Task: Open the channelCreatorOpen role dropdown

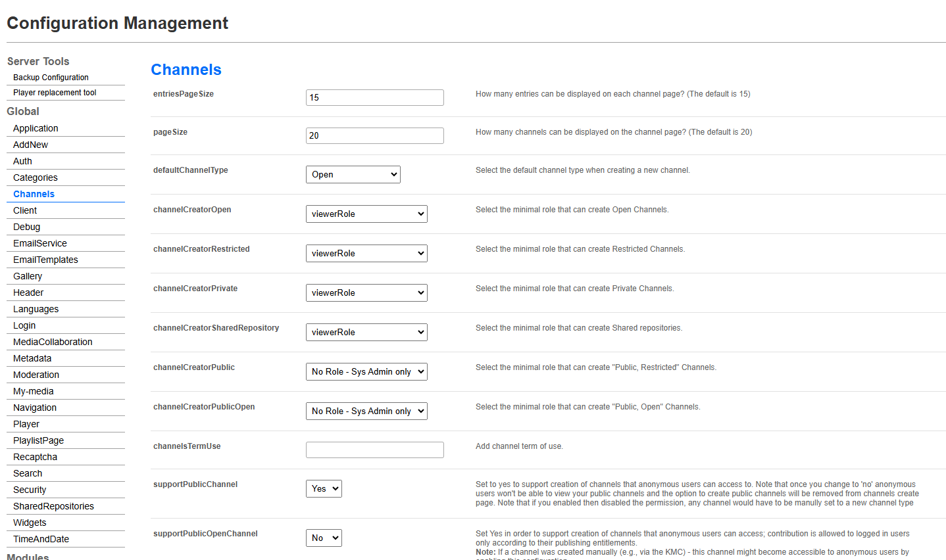Action: coord(366,214)
